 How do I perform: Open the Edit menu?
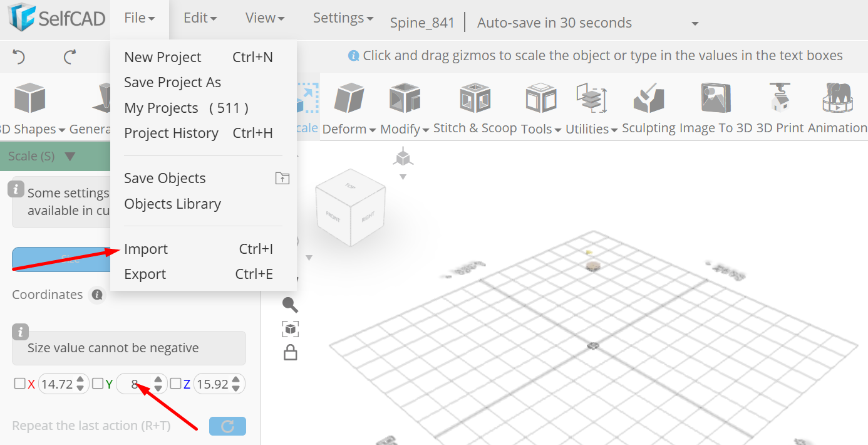(x=200, y=18)
